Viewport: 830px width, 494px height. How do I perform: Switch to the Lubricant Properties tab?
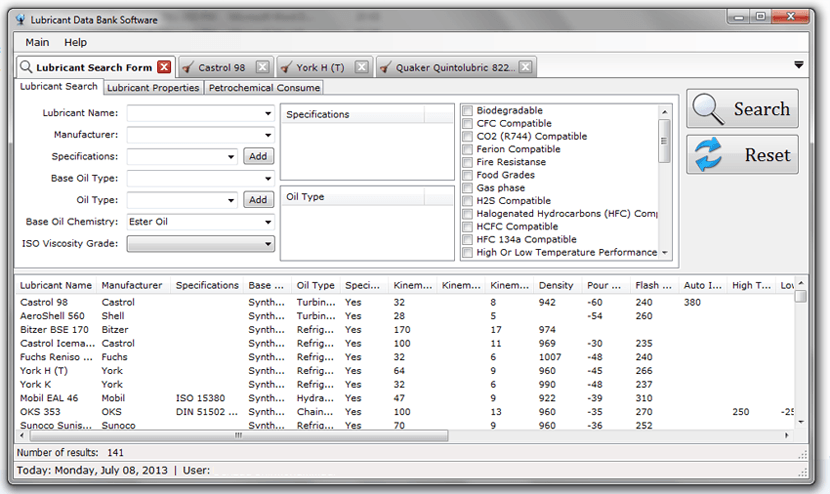tap(153, 88)
